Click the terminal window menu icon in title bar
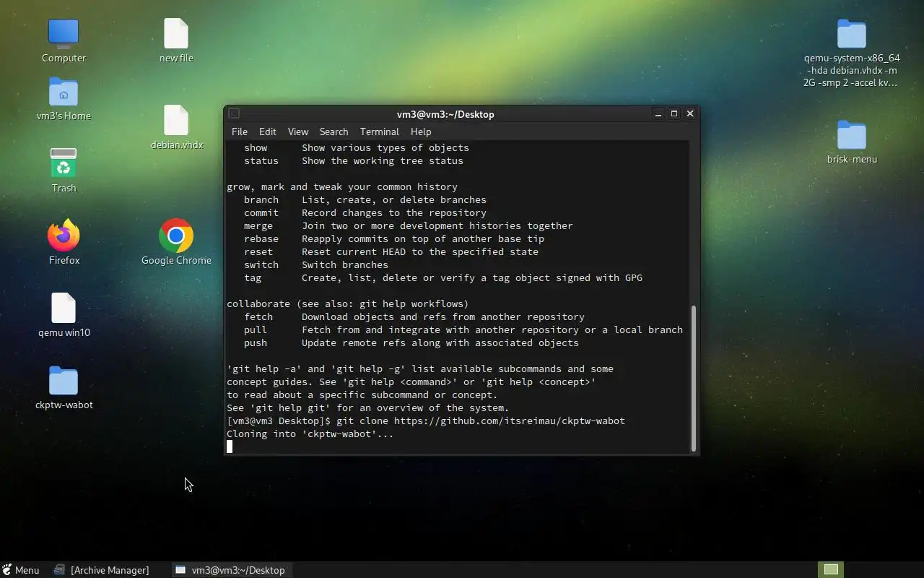 234,113
